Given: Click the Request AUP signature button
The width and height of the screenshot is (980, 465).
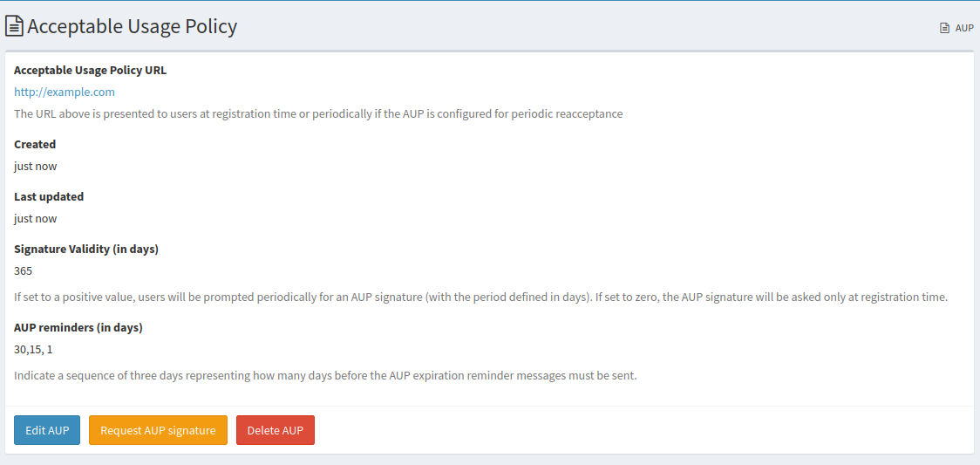Looking at the screenshot, I should 158,430.
